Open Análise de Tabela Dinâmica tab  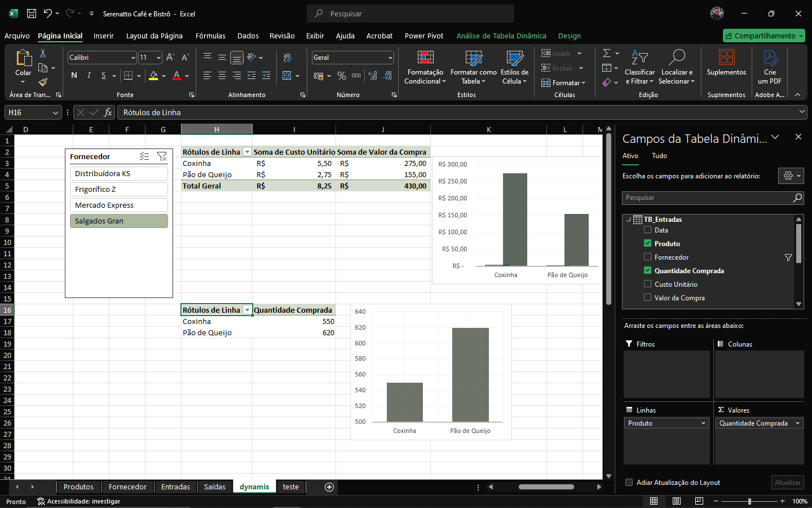pyautogui.click(x=501, y=36)
